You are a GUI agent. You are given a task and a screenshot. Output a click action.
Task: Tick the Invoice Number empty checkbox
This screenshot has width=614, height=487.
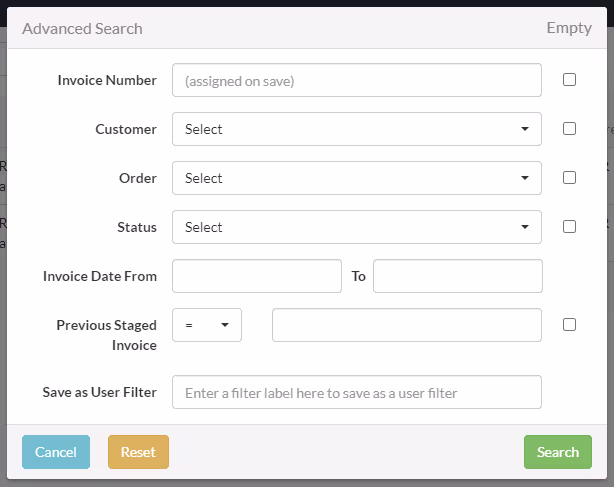(x=569, y=79)
